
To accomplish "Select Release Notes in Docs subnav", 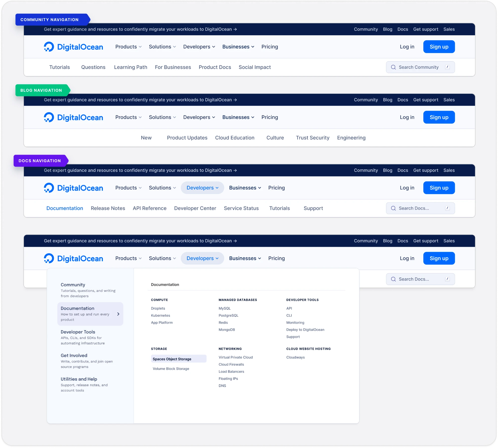I will pyautogui.click(x=108, y=208).
